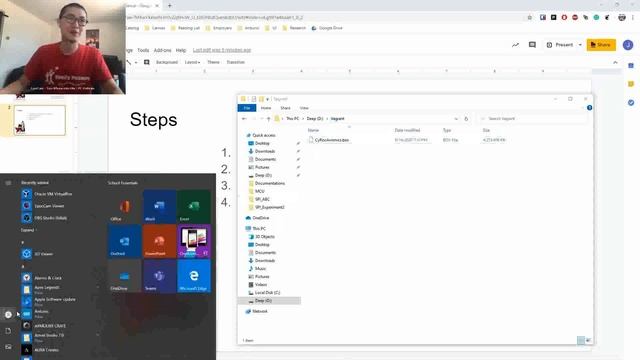Click the Up arrow in File Explorer
Image resolution: width=640 pixels, height=360 pixels.
tap(269, 119)
